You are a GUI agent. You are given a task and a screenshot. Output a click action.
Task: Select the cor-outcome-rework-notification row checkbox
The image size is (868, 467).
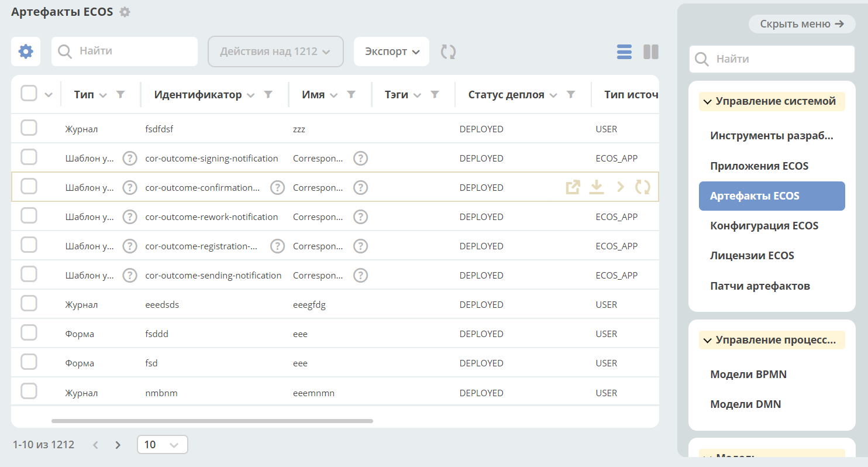pos(29,215)
